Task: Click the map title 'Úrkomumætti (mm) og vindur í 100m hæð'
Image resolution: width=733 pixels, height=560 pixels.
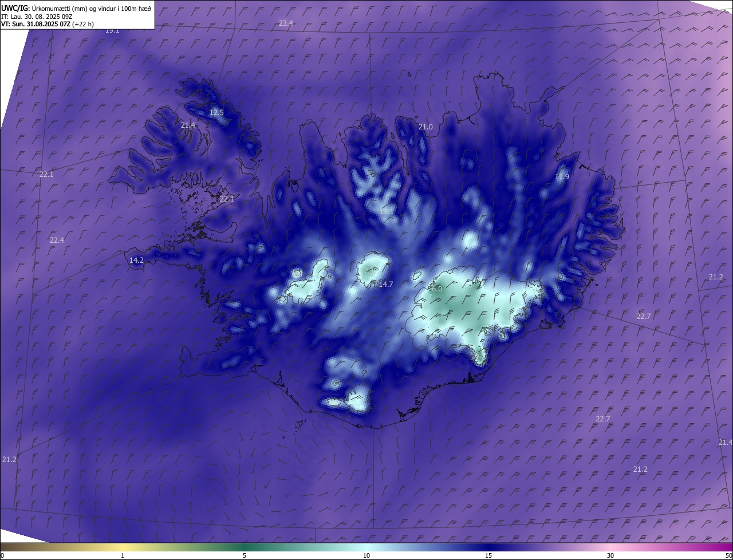Action: [92, 8]
